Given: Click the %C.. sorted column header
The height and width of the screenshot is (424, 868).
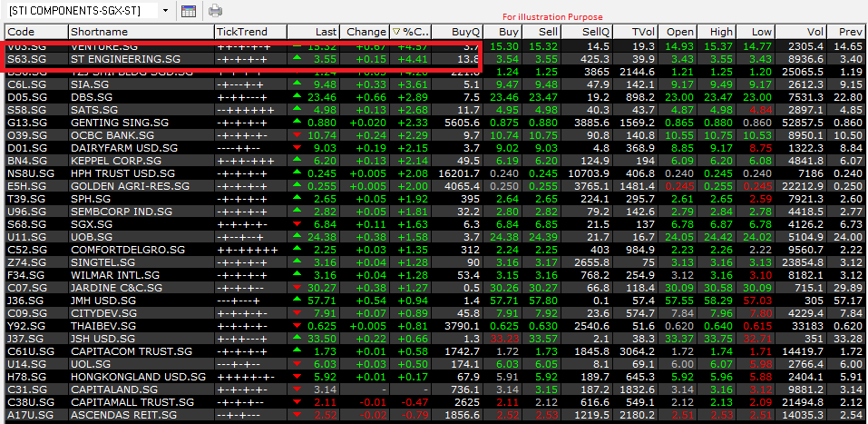Looking at the screenshot, I should (x=410, y=32).
